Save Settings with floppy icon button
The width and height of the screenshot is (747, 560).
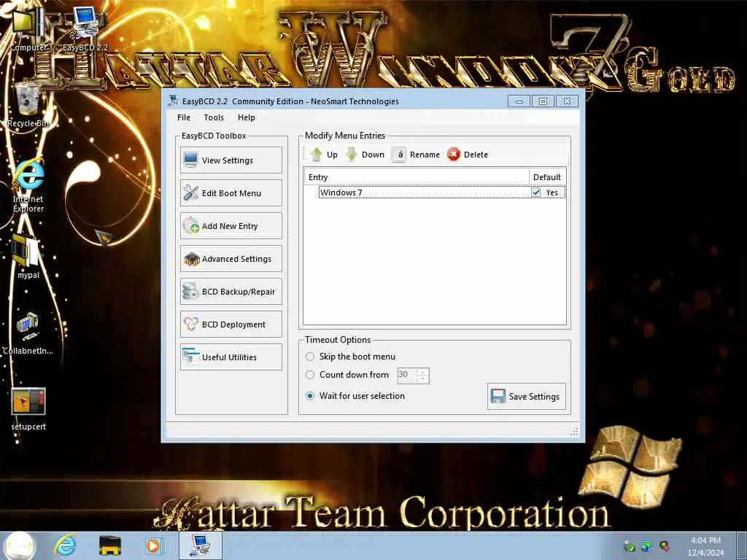[527, 396]
